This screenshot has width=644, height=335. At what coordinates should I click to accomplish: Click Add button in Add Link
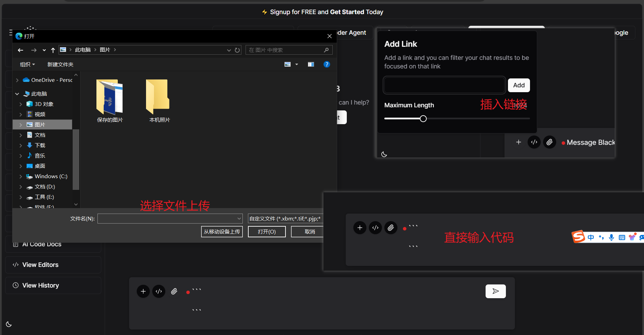pos(519,85)
